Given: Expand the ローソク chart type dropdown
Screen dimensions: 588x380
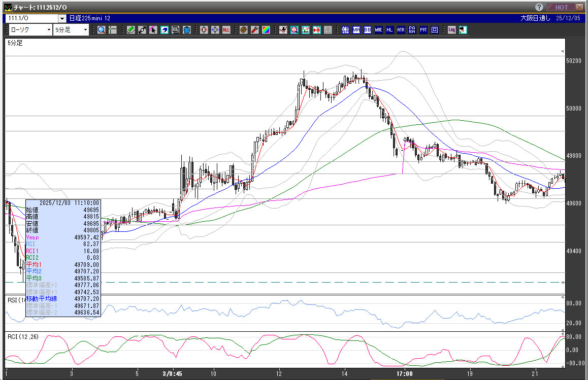Looking at the screenshot, I should (49, 30).
